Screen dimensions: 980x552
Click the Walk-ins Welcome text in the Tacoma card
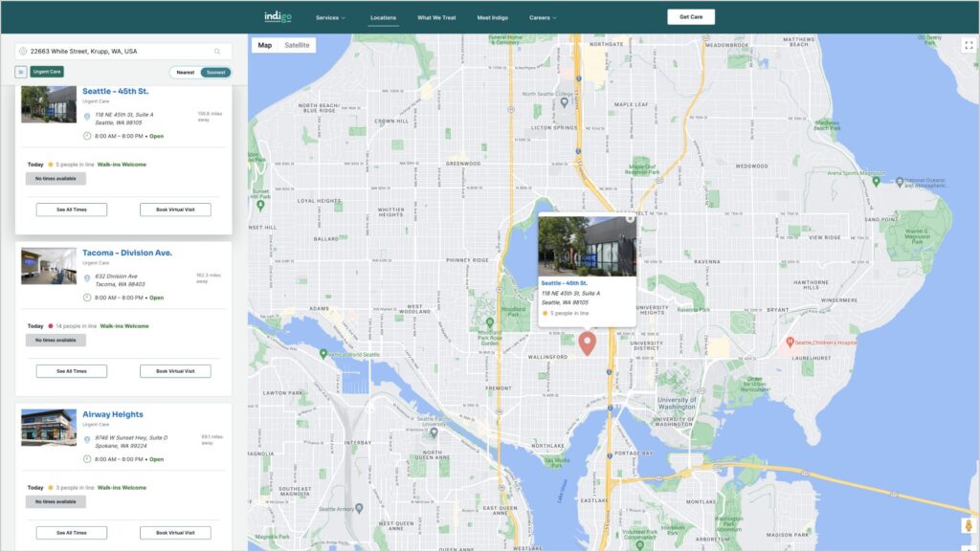(x=124, y=326)
